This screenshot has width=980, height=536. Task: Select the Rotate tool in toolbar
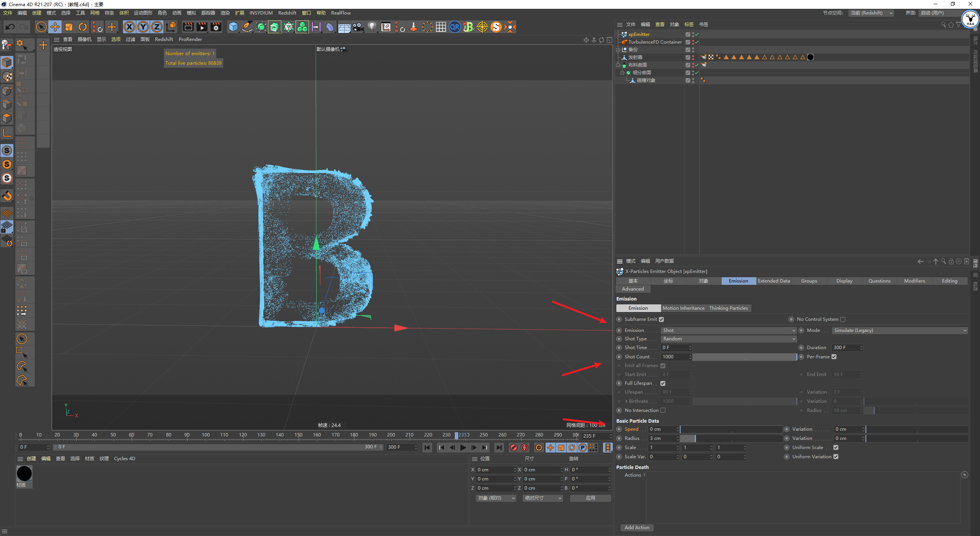[x=83, y=27]
